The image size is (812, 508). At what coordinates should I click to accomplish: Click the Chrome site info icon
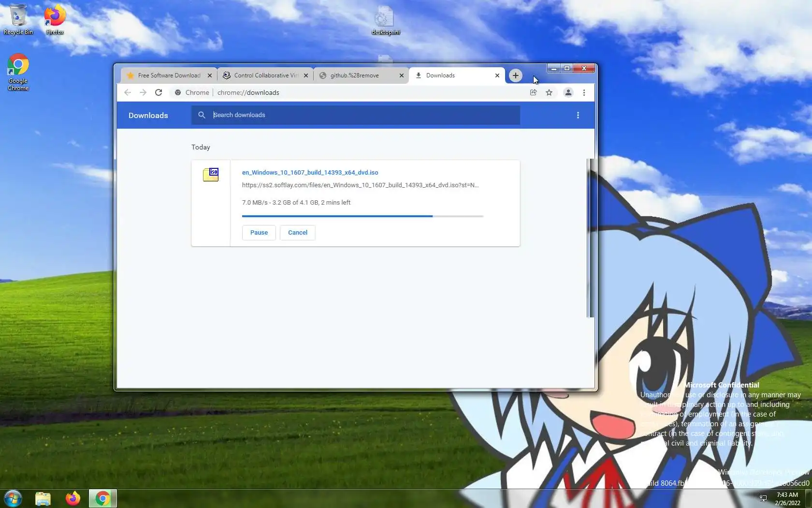(178, 92)
